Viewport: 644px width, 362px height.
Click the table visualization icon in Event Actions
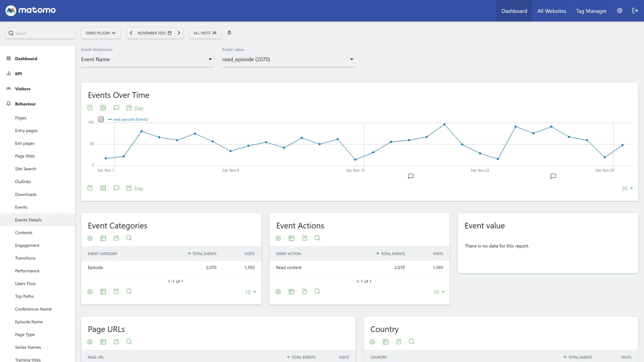click(x=291, y=238)
